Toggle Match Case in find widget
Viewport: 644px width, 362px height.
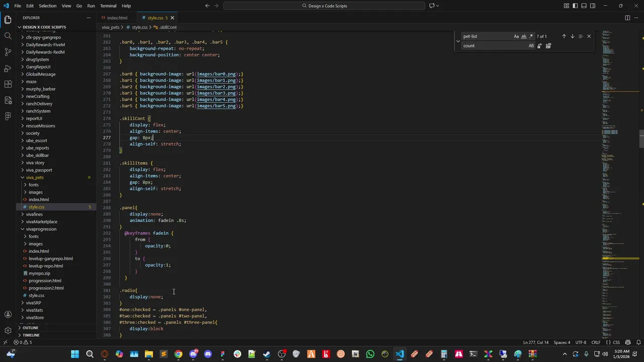(x=516, y=36)
